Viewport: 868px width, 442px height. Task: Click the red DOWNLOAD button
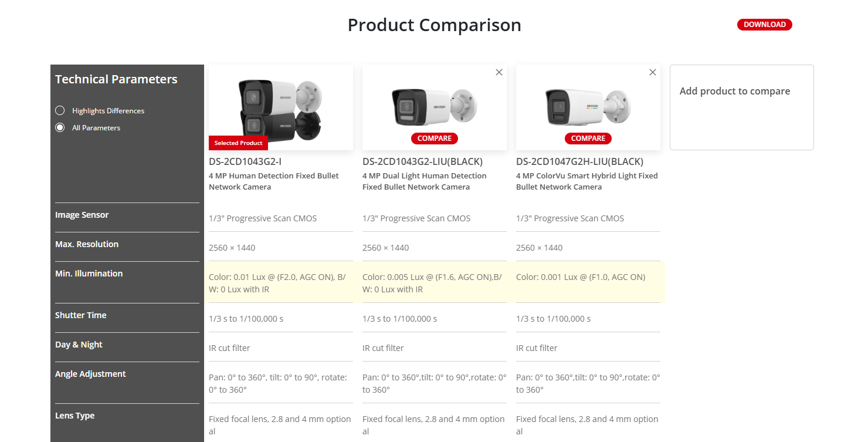pos(764,25)
